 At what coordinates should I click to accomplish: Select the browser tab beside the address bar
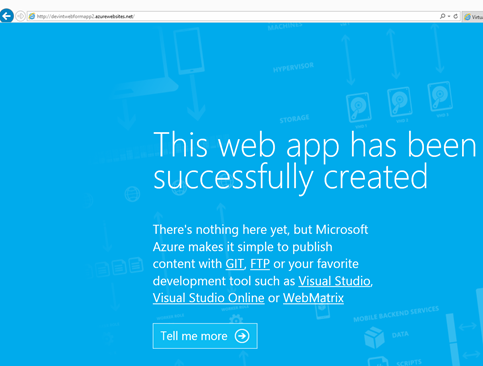473,16
